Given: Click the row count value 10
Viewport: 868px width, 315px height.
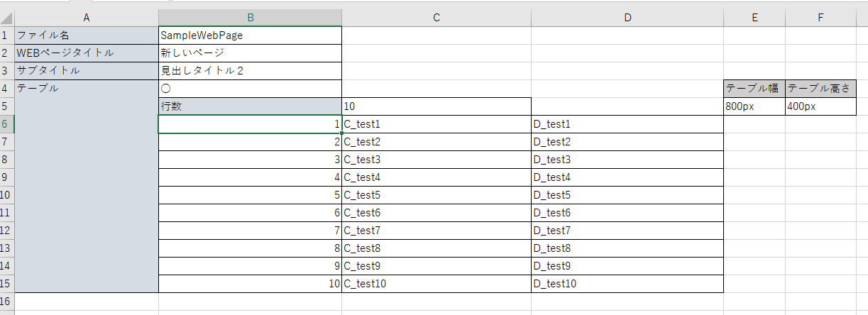Looking at the screenshot, I should click(436, 106).
